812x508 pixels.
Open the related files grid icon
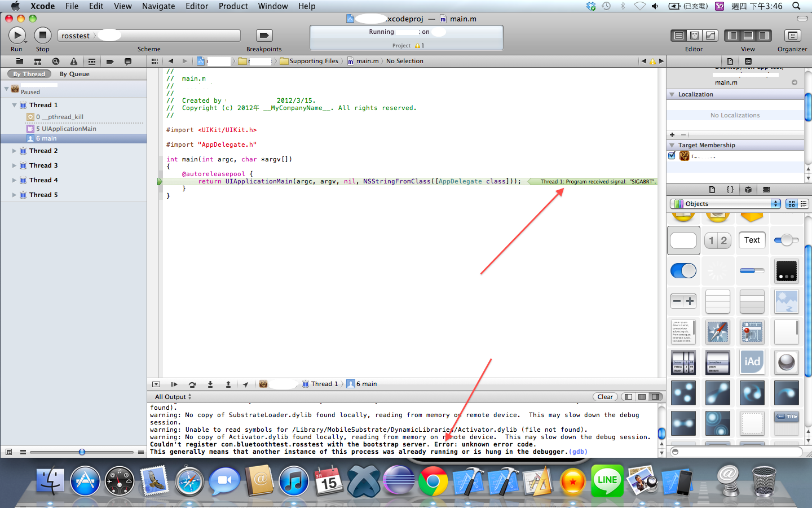pyautogui.click(x=155, y=61)
